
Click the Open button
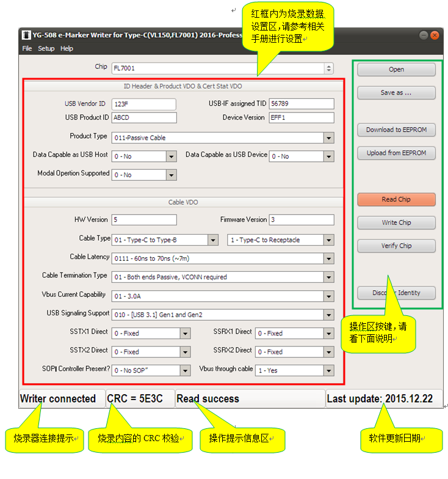click(396, 70)
